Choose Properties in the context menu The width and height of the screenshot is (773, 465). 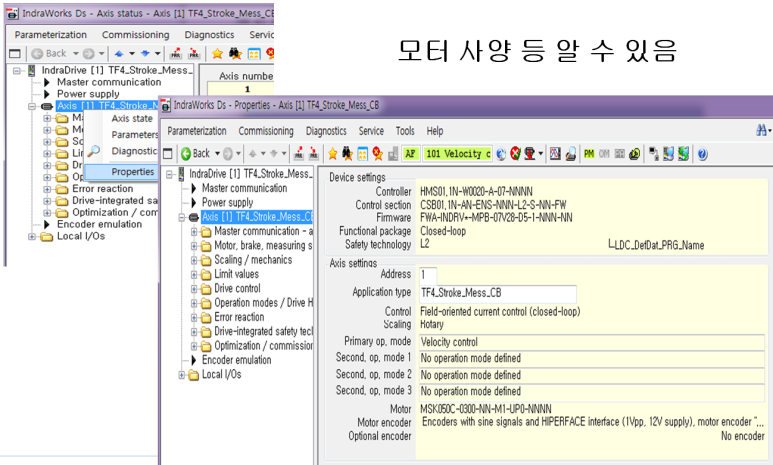(121, 172)
